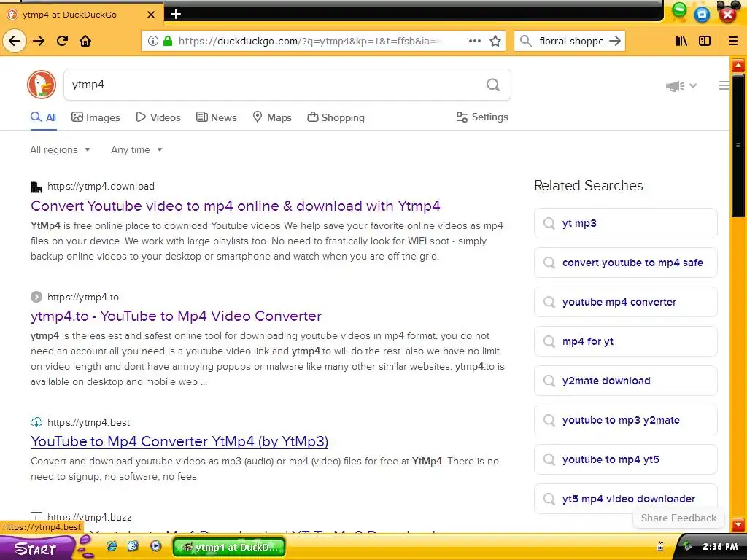Switch to the Videos tab
This screenshot has height=560, width=747.
[158, 117]
